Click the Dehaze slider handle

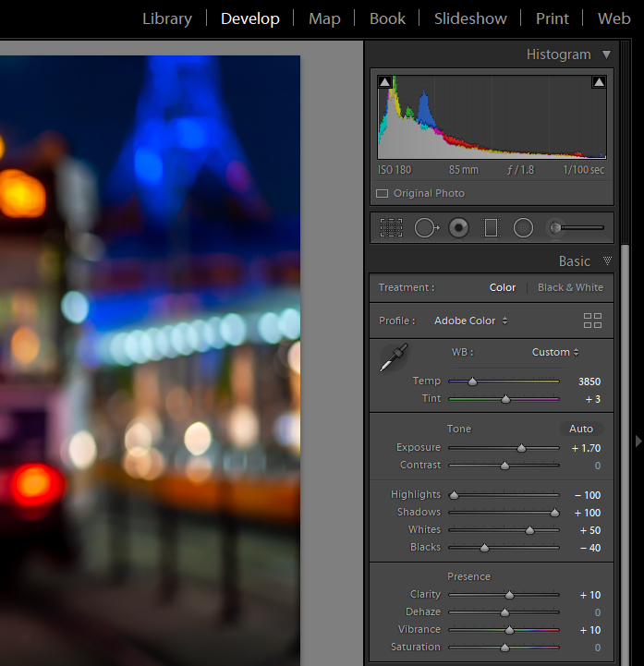504,613
